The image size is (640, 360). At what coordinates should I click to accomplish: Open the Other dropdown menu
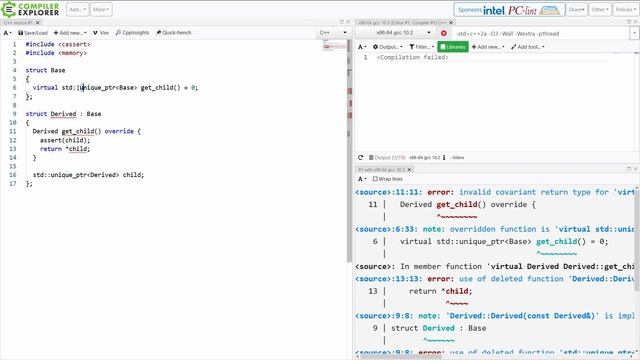(x=600, y=9)
